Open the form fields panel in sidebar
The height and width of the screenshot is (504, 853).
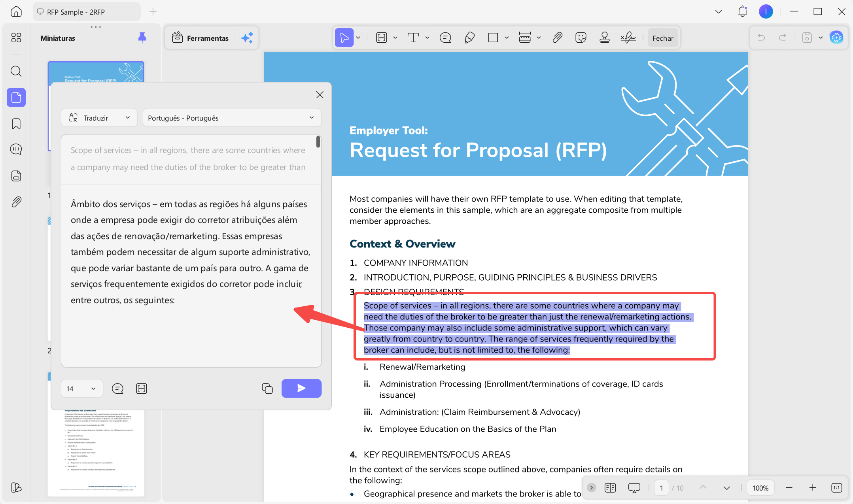click(16, 176)
